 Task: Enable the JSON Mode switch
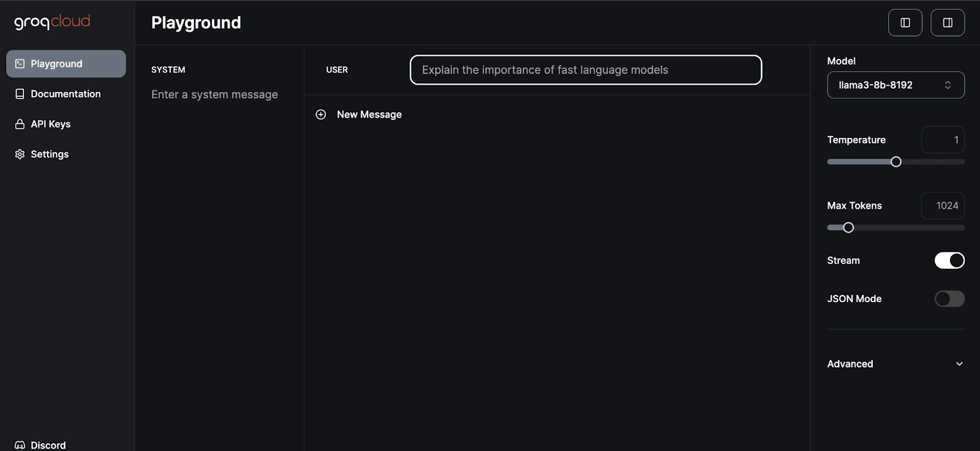coord(949,299)
